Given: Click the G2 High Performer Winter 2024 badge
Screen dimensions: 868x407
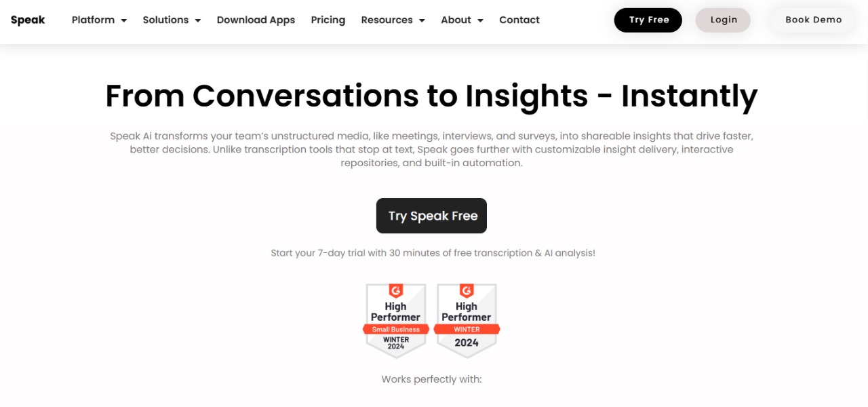Looking at the screenshot, I should click(x=467, y=321).
